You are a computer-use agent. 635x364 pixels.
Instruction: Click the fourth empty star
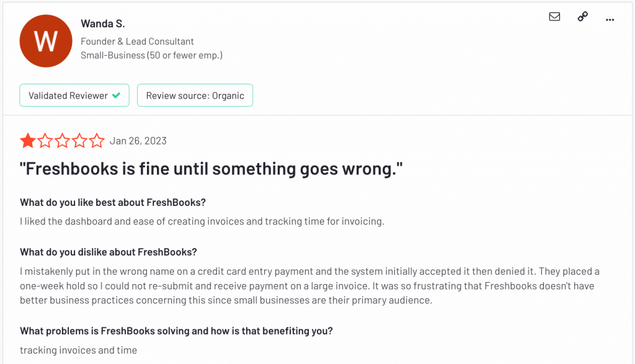pos(80,141)
